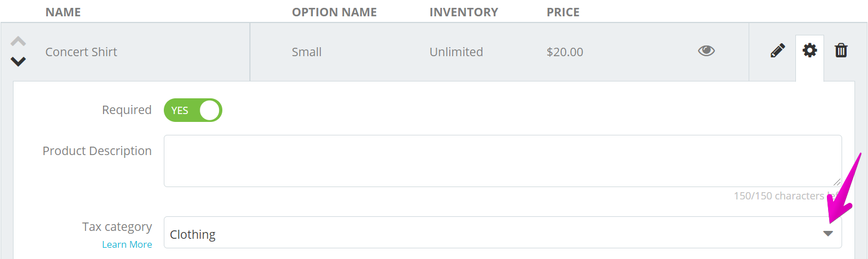Click the NAME column header
Viewport: 868px width, 259px height.
click(x=63, y=12)
